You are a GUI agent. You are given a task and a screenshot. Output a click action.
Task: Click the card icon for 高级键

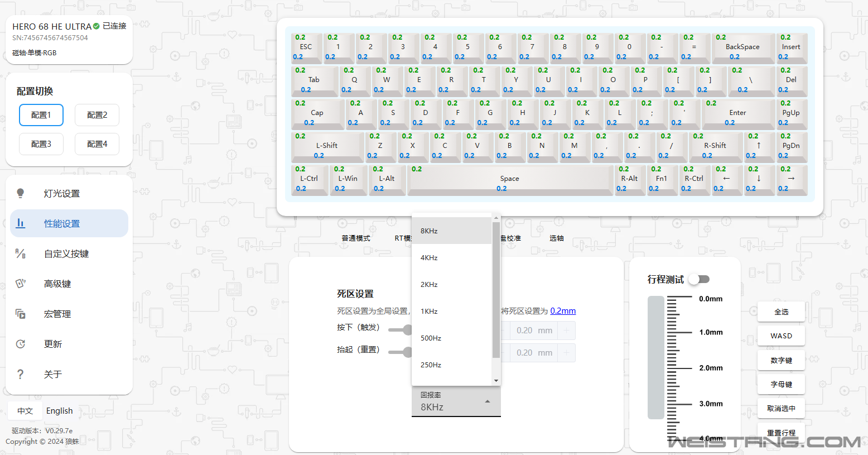pyautogui.click(x=21, y=284)
